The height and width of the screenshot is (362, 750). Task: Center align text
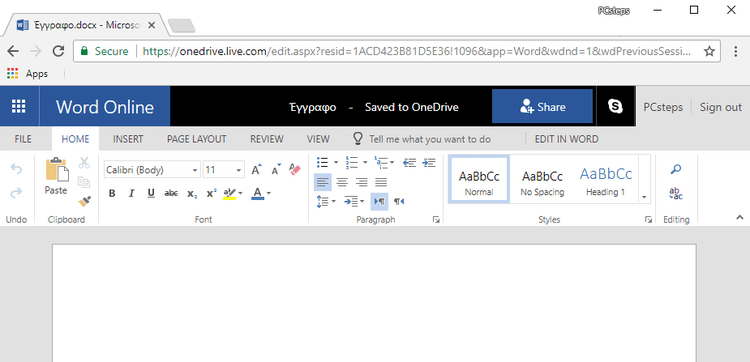point(342,182)
